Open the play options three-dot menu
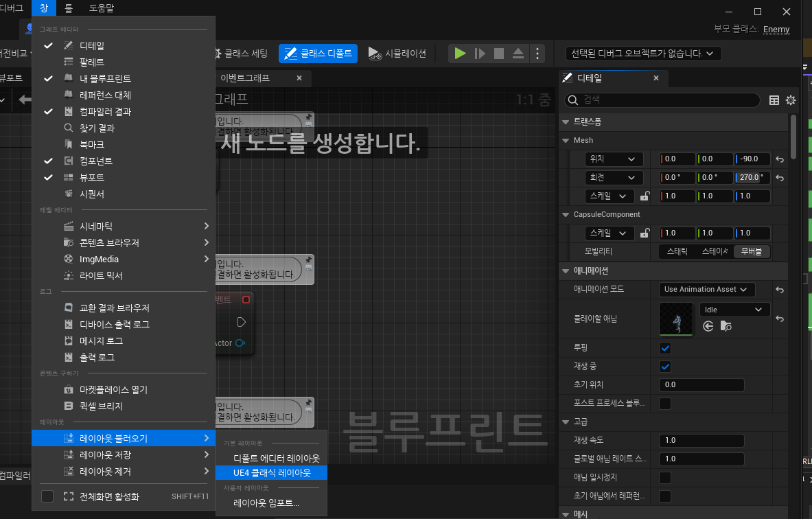The height and width of the screenshot is (519, 812). click(x=537, y=54)
